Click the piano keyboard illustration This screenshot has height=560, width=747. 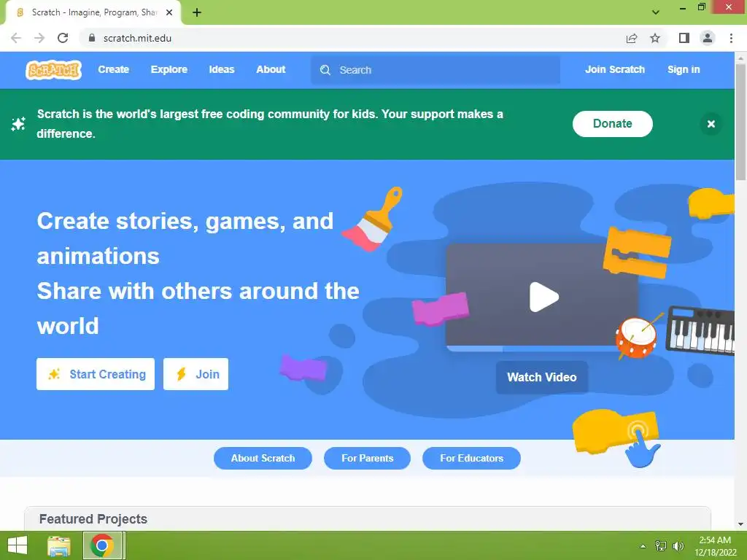(x=701, y=331)
